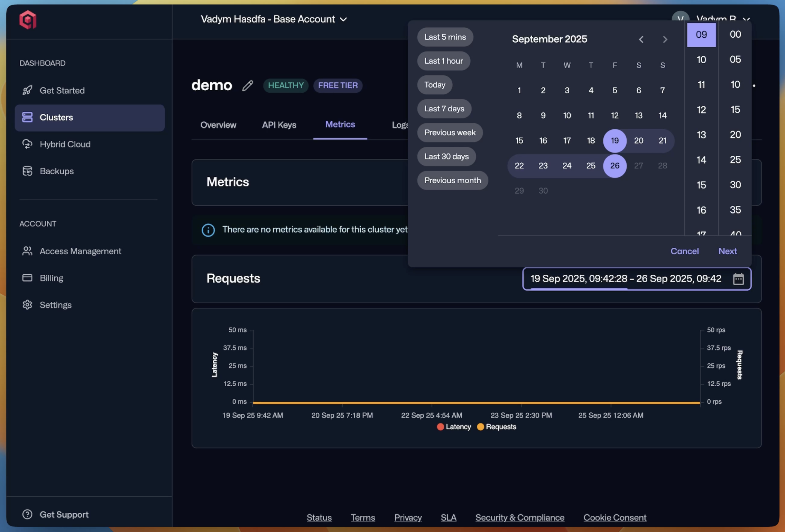Viewport: 785px width, 532px height.
Task: Click the Get Started rocket icon
Action: pos(27,90)
